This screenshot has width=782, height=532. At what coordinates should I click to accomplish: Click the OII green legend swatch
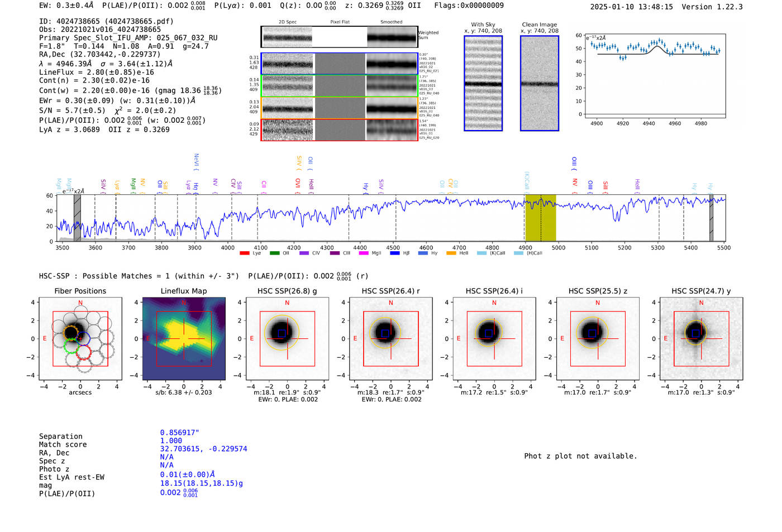point(274,253)
